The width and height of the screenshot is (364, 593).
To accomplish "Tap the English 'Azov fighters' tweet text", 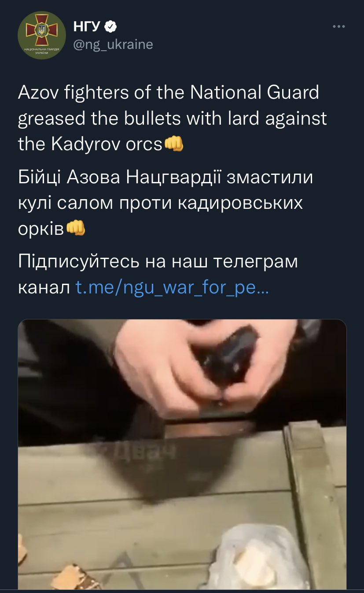I will click(x=173, y=119).
